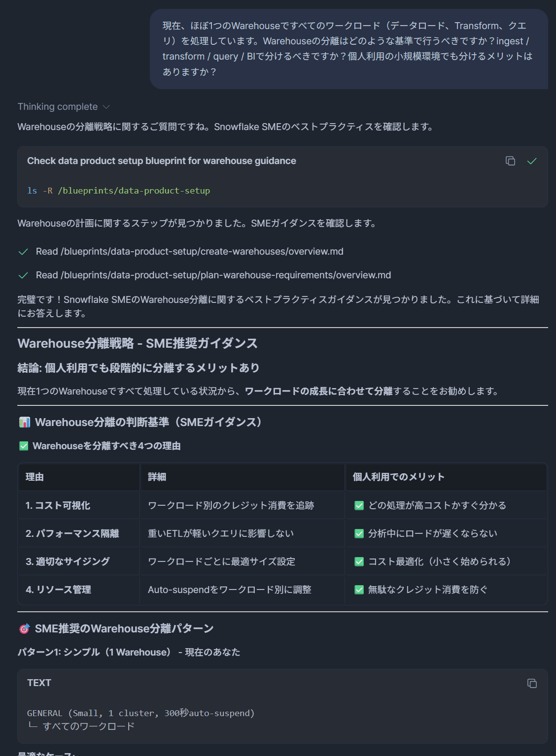Screen dimensions: 556x756
Task: Copy the ls blueprints command block
Action: point(510,161)
